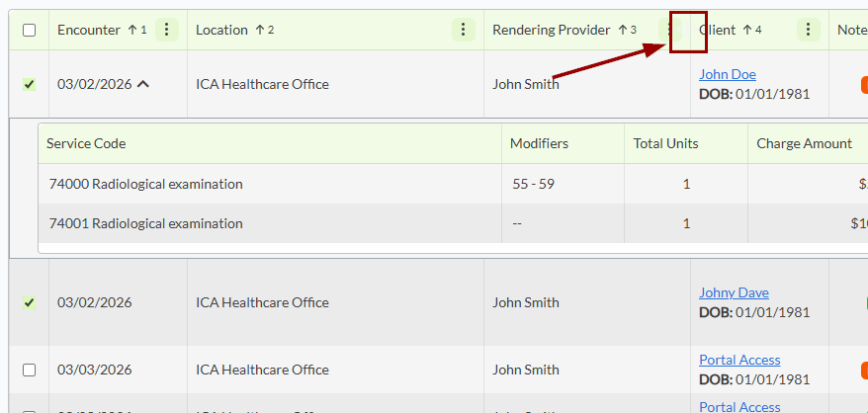
Task: Select the 74000 Radiological examination row
Action: pos(145,184)
